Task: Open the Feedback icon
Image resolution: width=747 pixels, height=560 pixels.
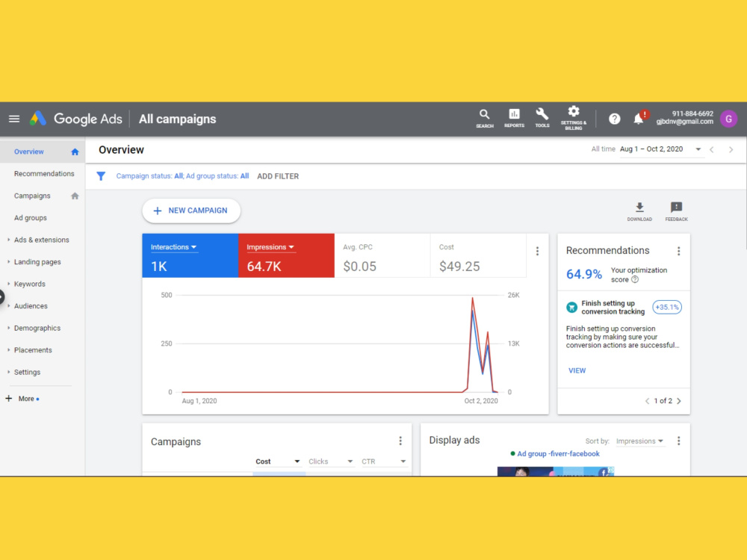Action: [x=677, y=211]
